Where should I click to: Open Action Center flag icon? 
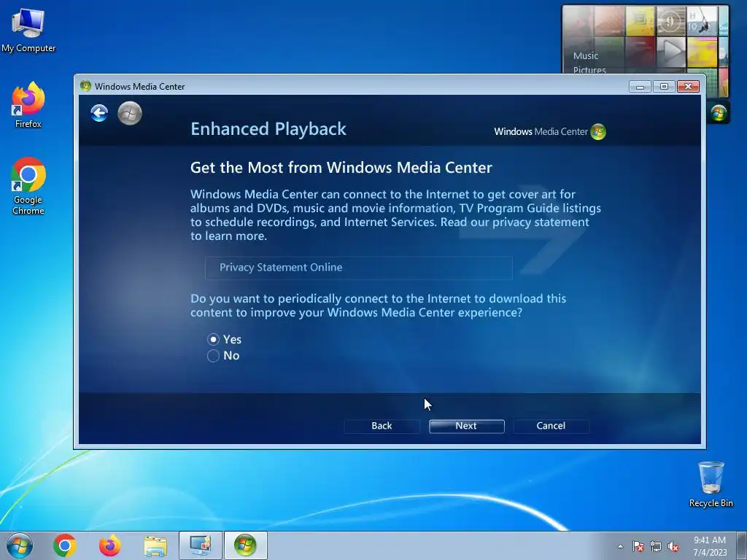[x=638, y=546]
